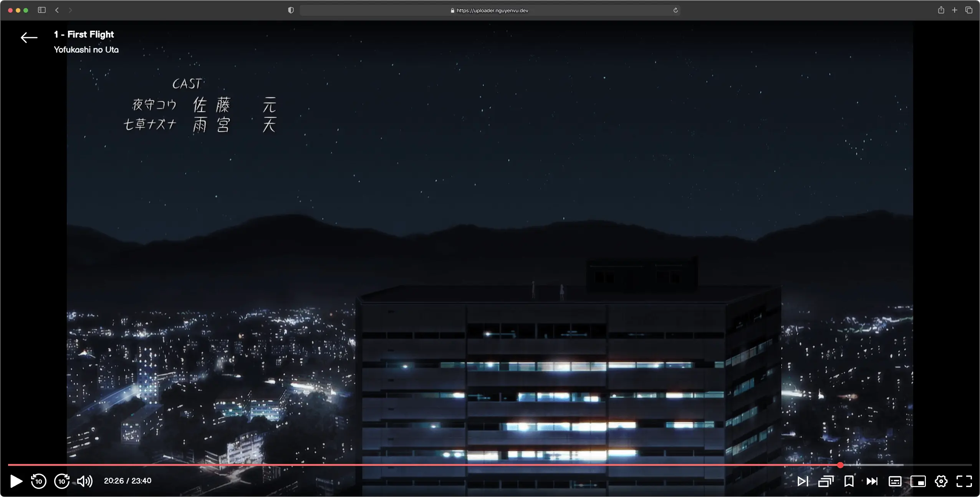Reload the page
Image resolution: width=980 pixels, height=497 pixels.
(675, 10)
